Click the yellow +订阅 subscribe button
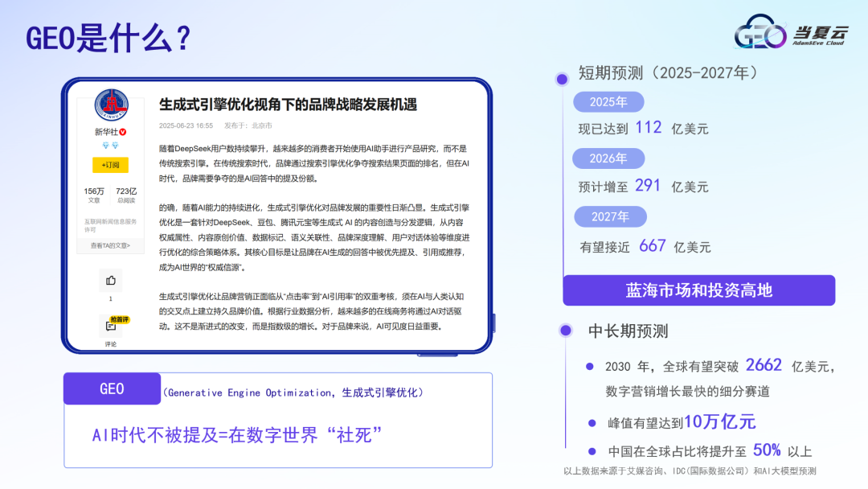Image resolution: width=868 pixels, height=489 pixels. [x=110, y=165]
